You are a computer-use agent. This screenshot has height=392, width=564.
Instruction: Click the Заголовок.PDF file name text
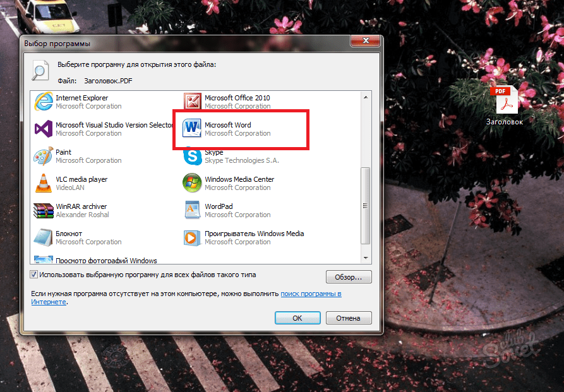tap(108, 81)
